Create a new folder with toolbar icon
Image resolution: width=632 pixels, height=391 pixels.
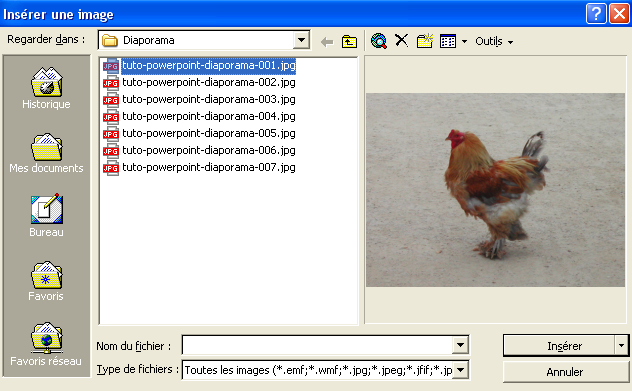point(424,41)
